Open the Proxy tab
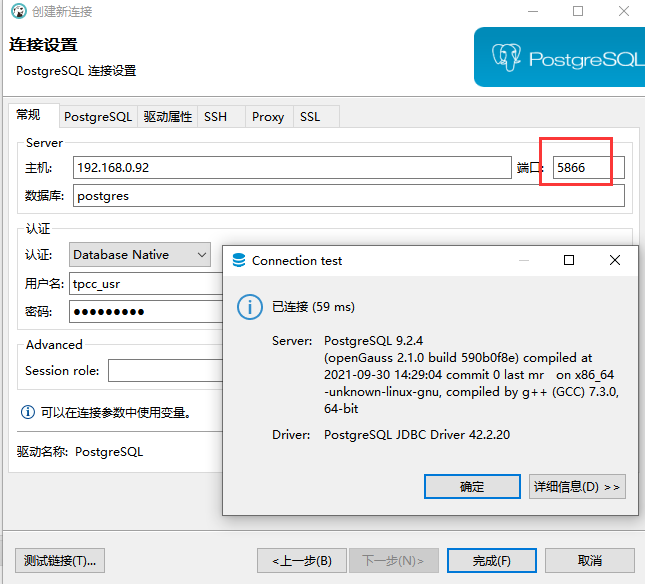The height and width of the screenshot is (584, 645). 268,117
